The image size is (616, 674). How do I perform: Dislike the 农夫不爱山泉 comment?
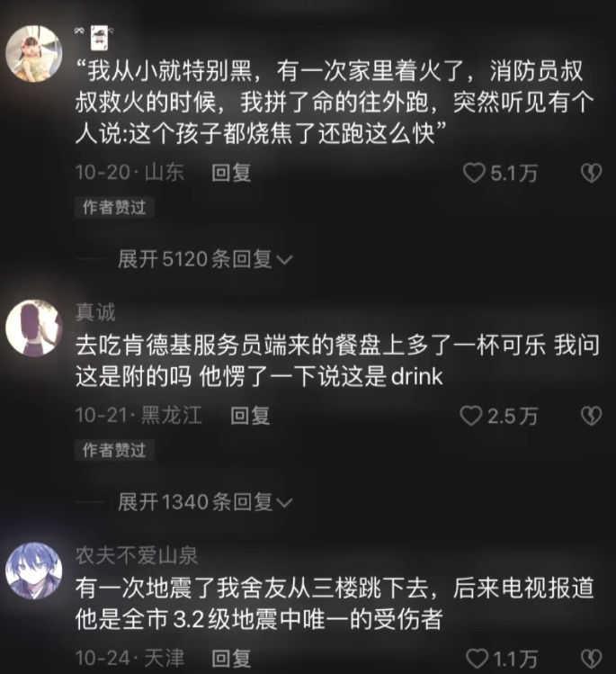591,659
